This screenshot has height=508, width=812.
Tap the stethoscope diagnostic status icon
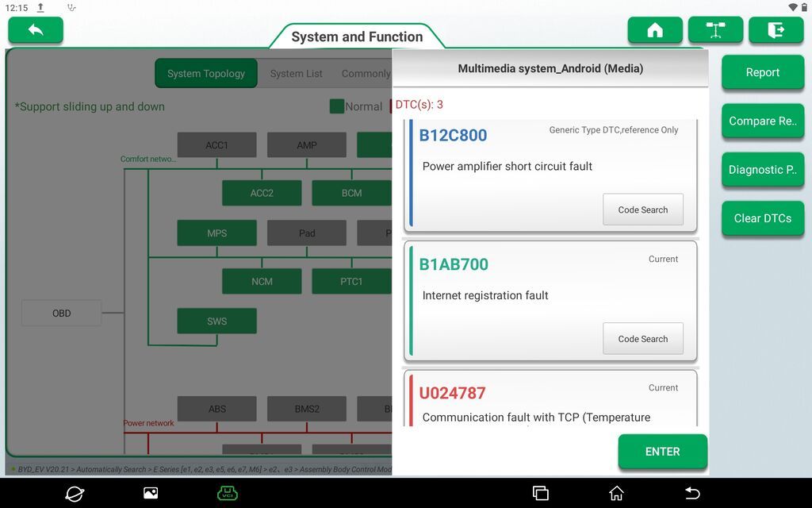click(71, 8)
